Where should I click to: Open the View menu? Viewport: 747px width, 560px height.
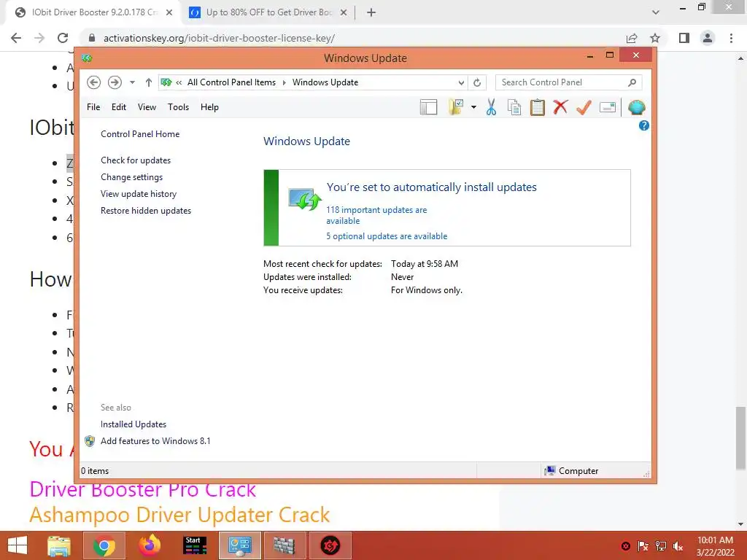(x=147, y=107)
